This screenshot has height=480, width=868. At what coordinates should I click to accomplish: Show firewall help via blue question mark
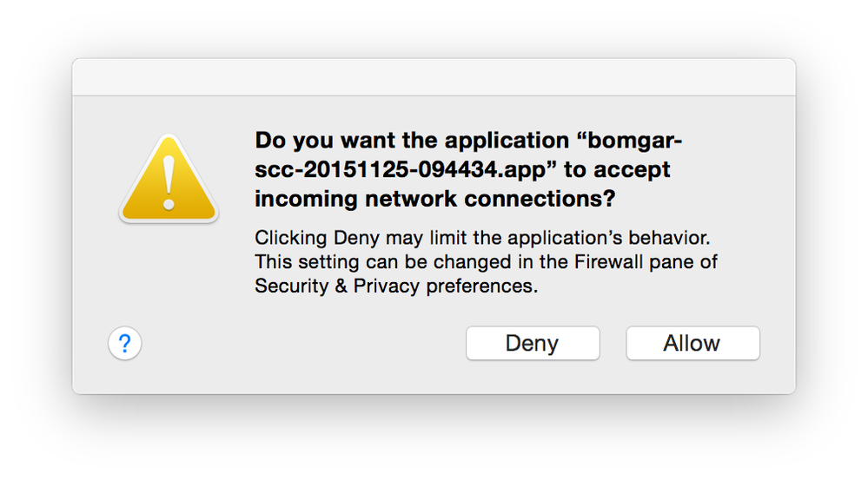(x=124, y=344)
